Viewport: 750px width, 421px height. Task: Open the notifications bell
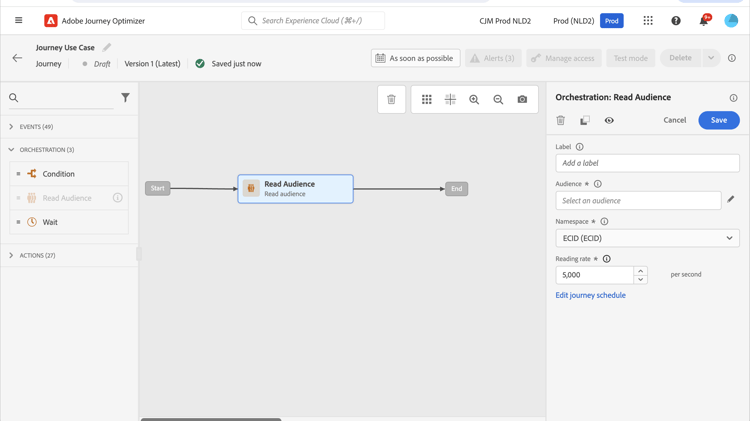click(x=703, y=21)
